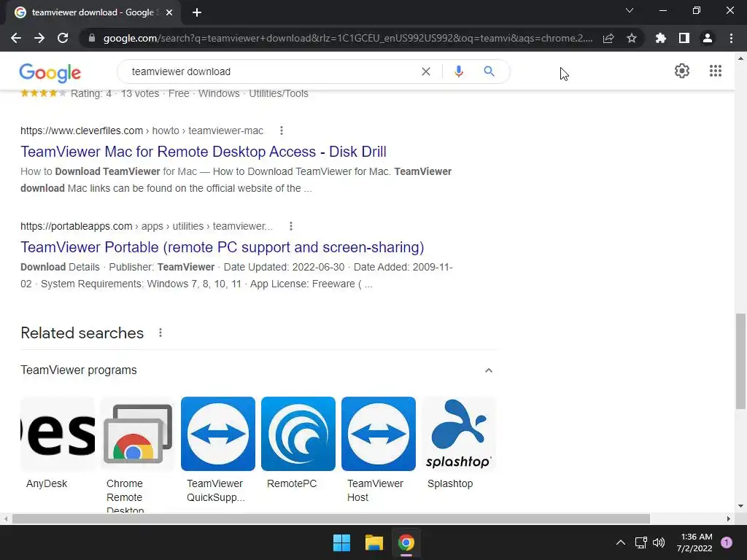Select the AnyDesk program thumbnail
Image resolution: width=747 pixels, height=560 pixels.
[x=58, y=434]
